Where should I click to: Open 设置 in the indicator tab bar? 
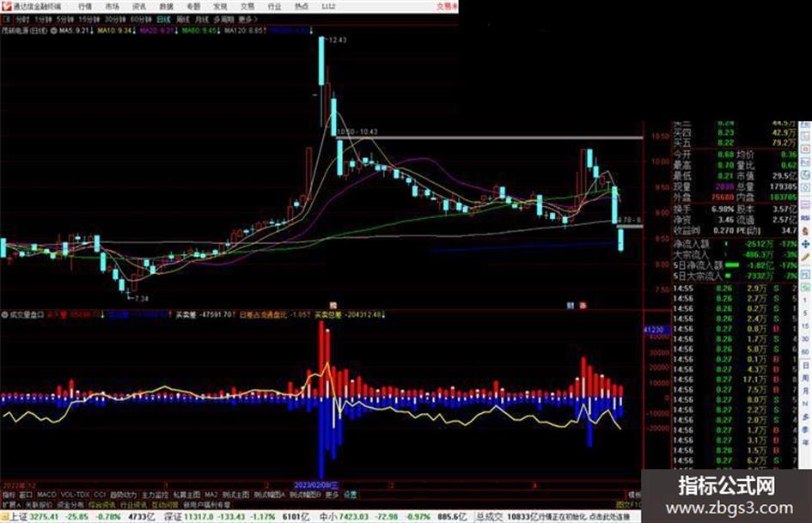[x=350, y=495]
